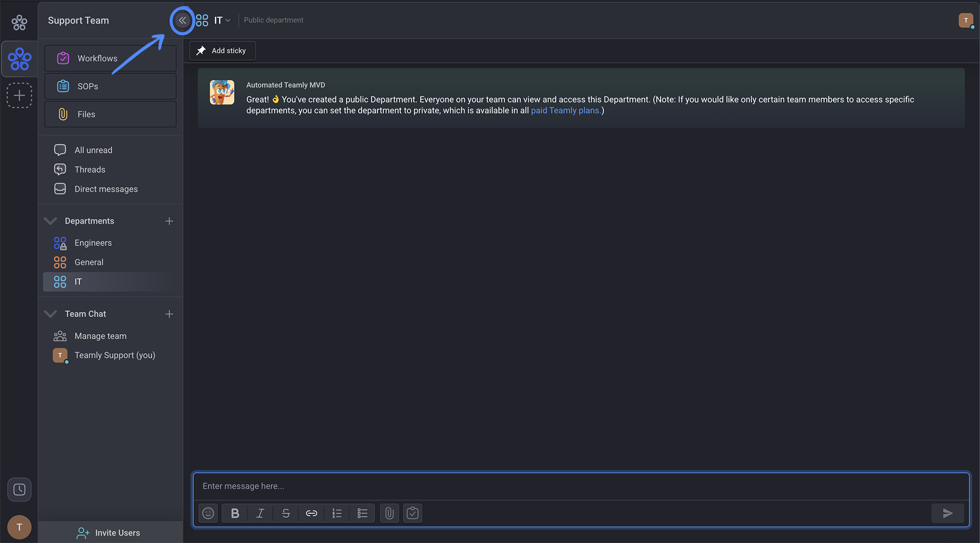
Task: Click the IT department grid icon in header
Action: (202, 21)
